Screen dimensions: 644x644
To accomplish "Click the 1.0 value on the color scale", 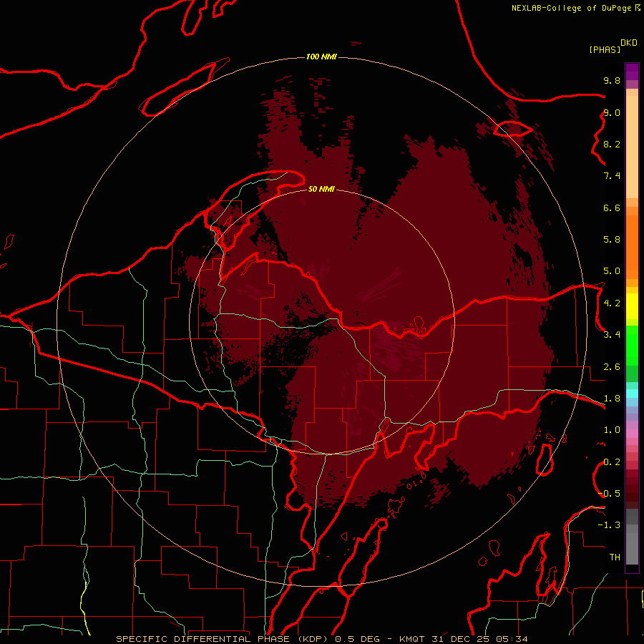I will coord(612,430).
